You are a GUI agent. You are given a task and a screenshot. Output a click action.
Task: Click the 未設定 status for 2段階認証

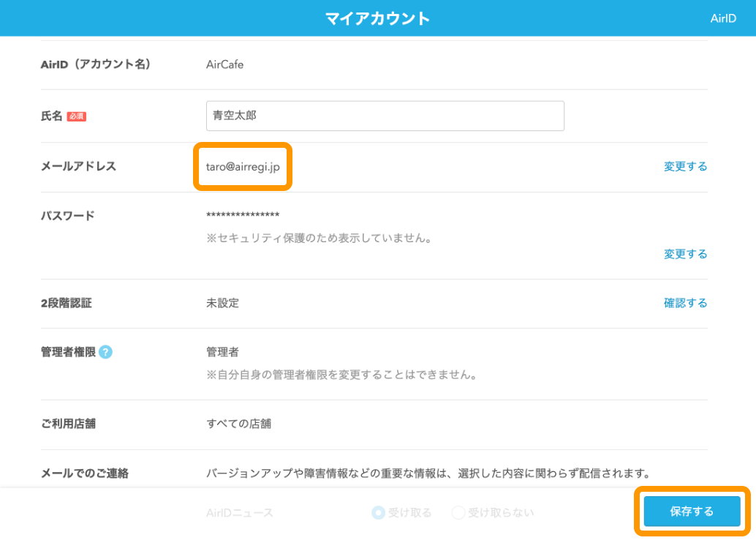[x=222, y=302]
